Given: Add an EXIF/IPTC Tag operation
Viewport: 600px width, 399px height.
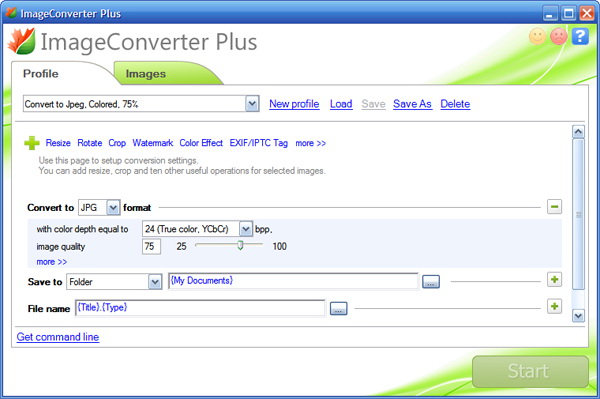Looking at the screenshot, I should 258,143.
